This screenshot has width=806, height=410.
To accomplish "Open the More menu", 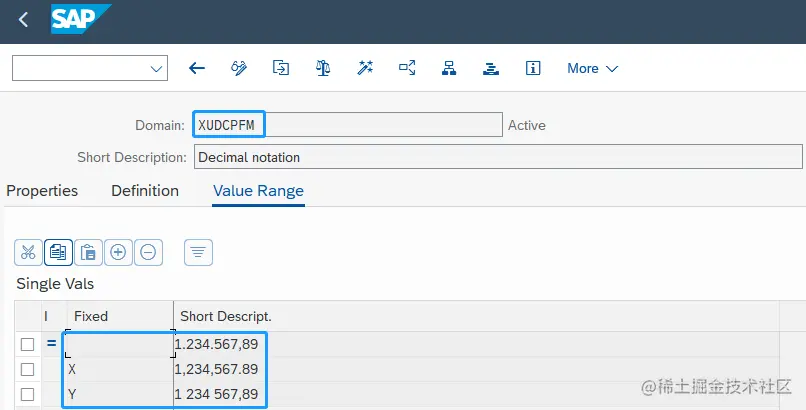I will pos(592,68).
